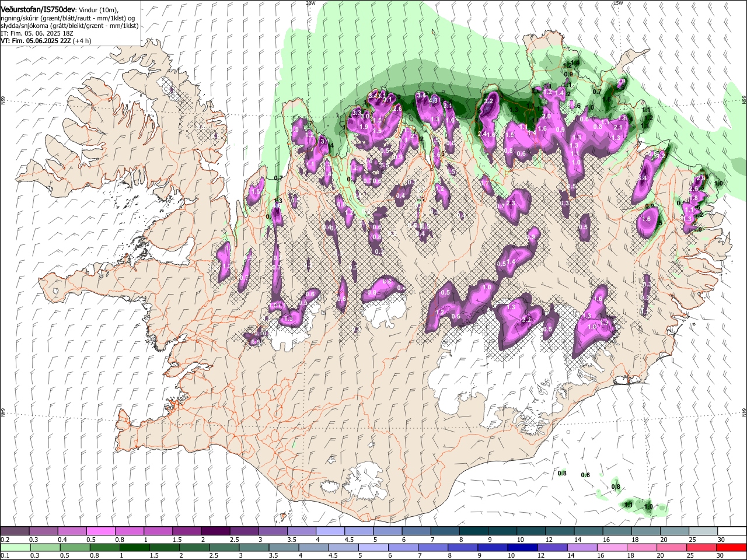Image resolution: width=747 pixels, height=560 pixels.
Task: Pick the darkest green rain swatch labeled 1
Action: pyautogui.click(x=135, y=547)
